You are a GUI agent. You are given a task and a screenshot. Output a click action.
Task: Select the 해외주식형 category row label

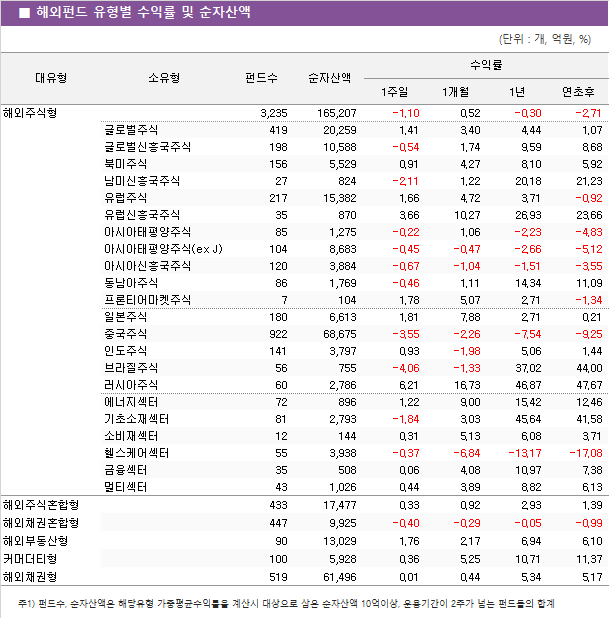click(31, 112)
